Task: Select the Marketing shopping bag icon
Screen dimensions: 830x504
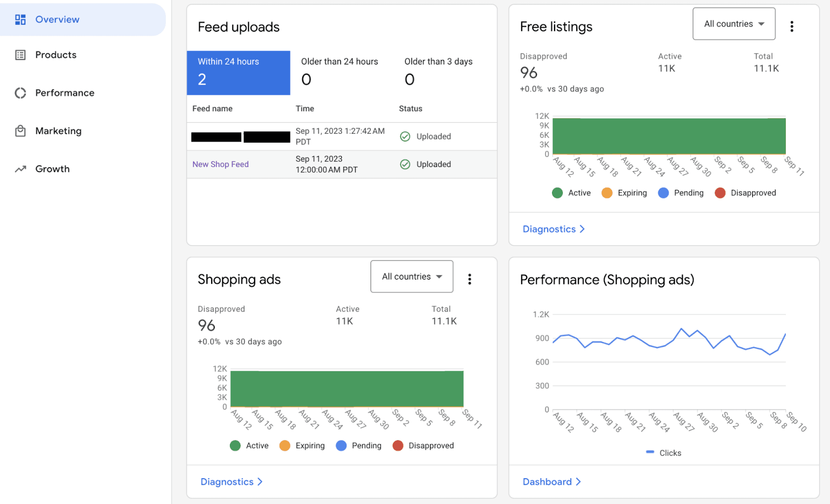Action: (x=20, y=131)
